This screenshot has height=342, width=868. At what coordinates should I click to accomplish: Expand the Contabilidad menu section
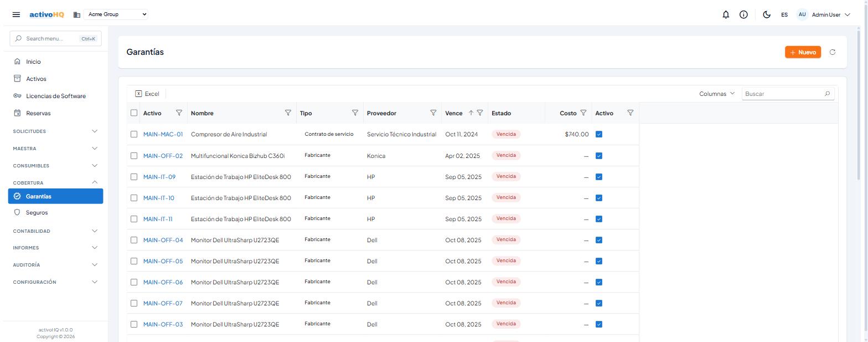(55, 231)
